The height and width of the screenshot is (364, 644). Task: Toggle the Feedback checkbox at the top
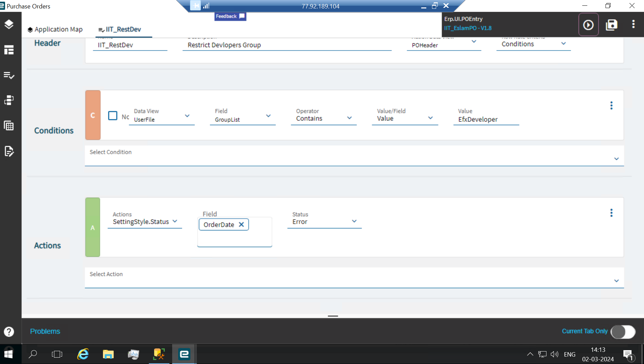pyautogui.click(x=242, y=16)
